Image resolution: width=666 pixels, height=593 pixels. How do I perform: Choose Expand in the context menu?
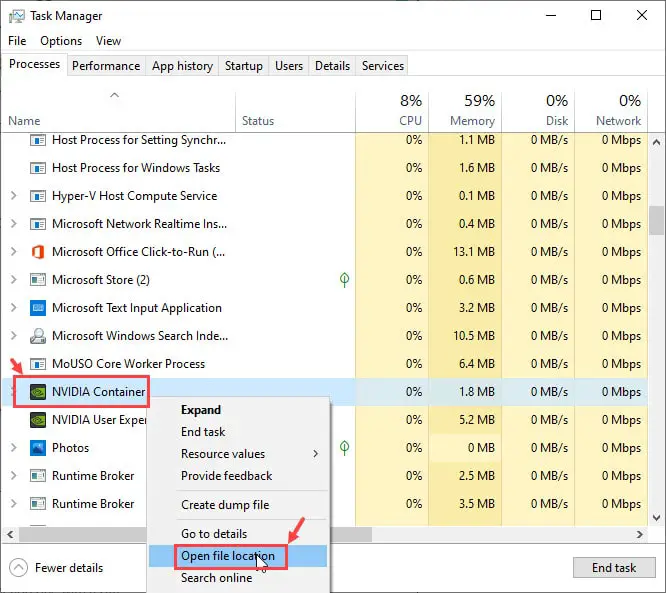237,410
